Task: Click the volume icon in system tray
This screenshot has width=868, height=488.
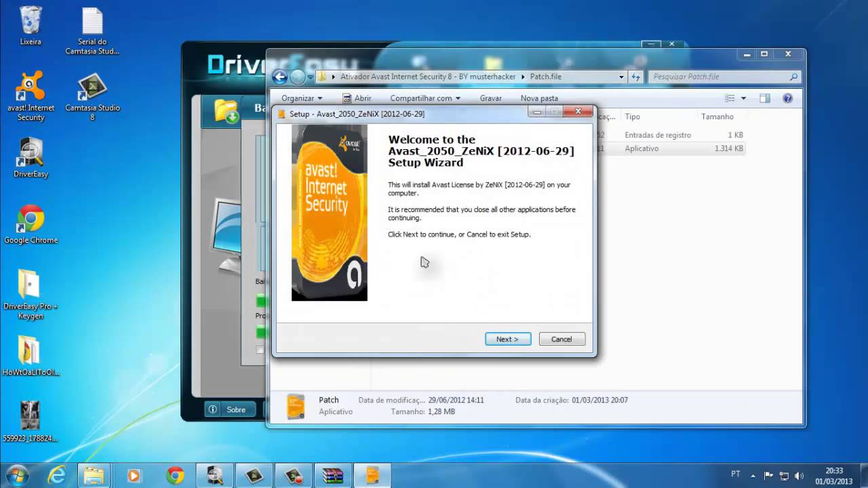Action: pyautogui.click(x=800, y=476)
